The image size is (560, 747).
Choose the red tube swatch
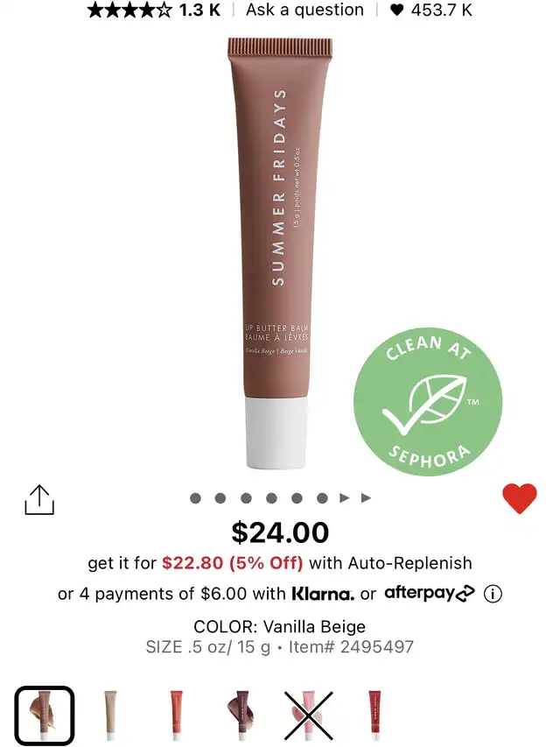[x=374, y=715]
